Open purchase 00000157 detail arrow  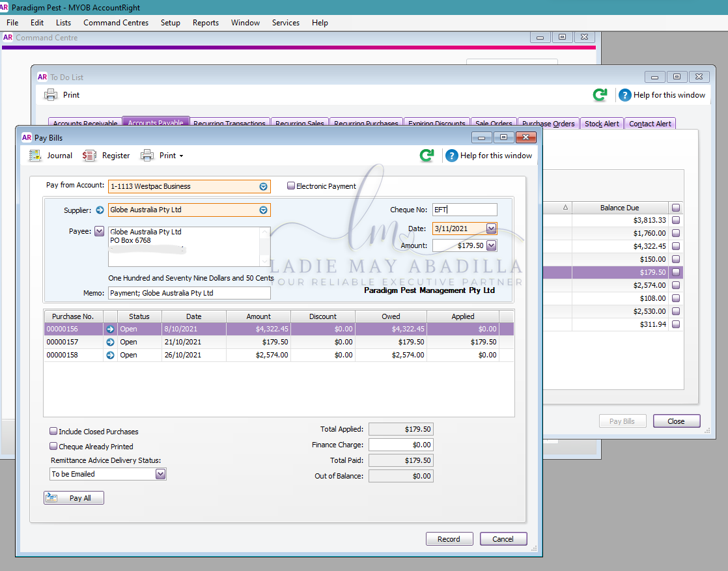pyautogui.click(x=110, y=342)
